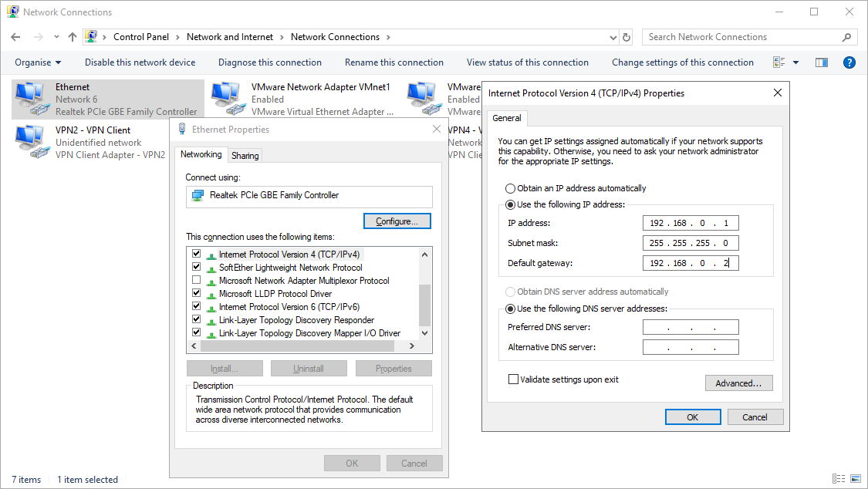Viewport: 868px width, 489px height.
Task: Expand the chevron after Control Panel breadcrumb
Action: click(x=177, y=37)
